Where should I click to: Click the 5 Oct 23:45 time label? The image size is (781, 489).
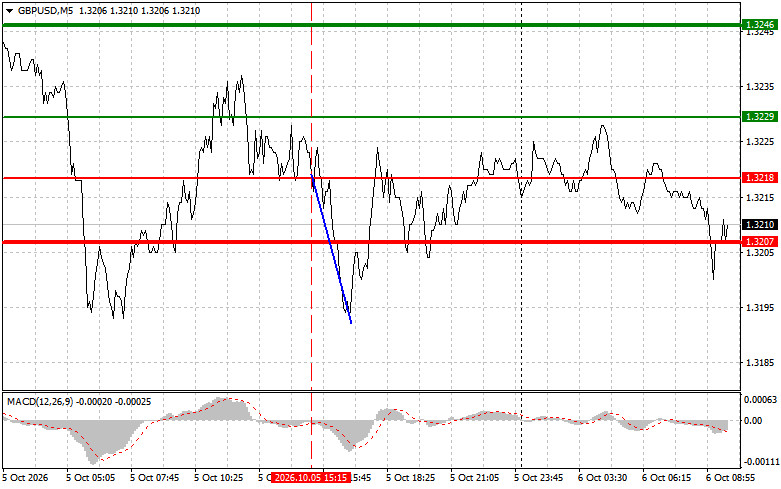tap(538, 478)
